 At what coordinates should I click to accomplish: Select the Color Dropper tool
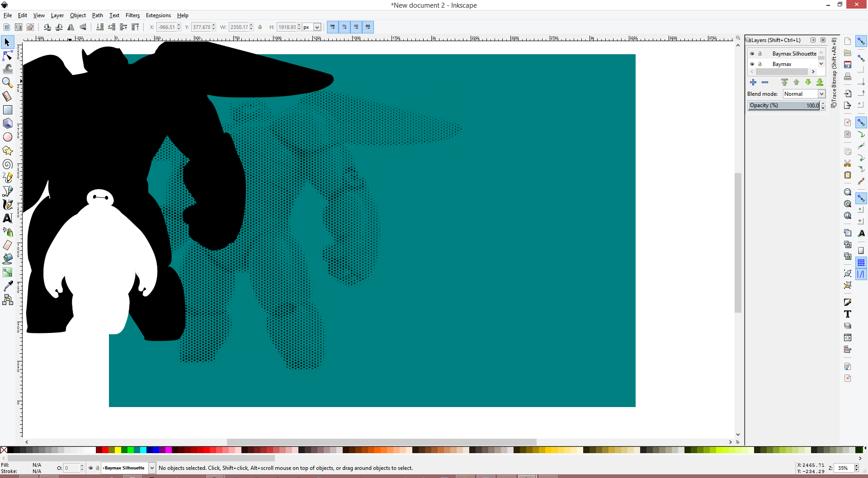pos(7,286)
